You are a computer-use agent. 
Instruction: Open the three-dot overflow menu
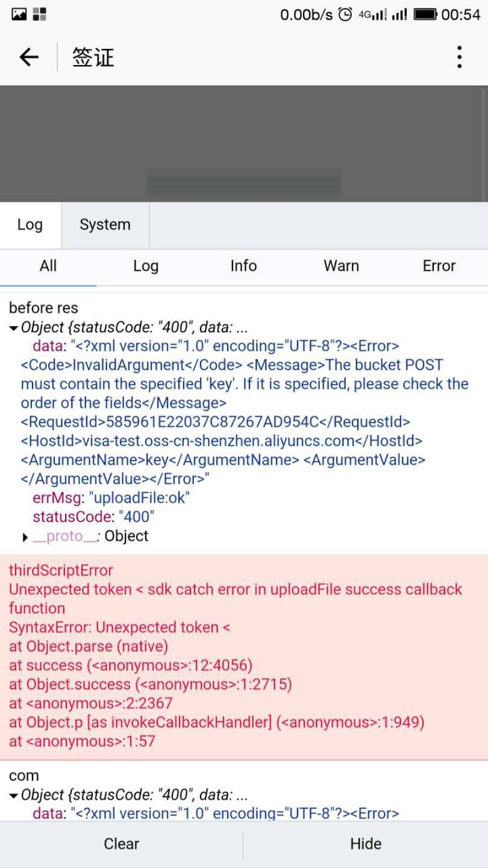(x=459, y=57)
